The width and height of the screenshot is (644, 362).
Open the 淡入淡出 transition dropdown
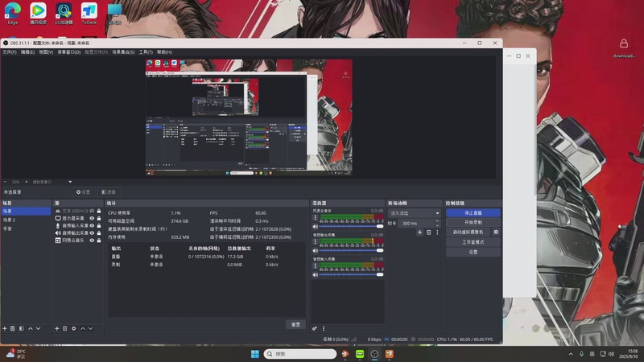414,213
